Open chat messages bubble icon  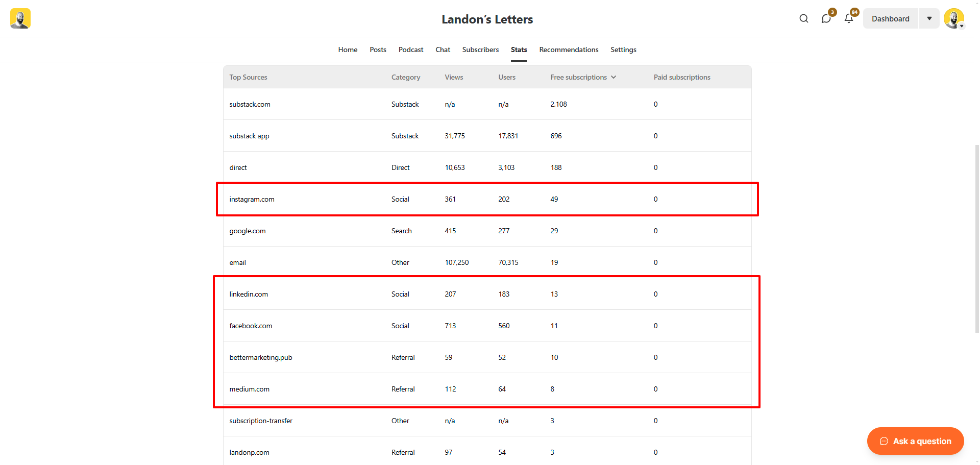826,18
